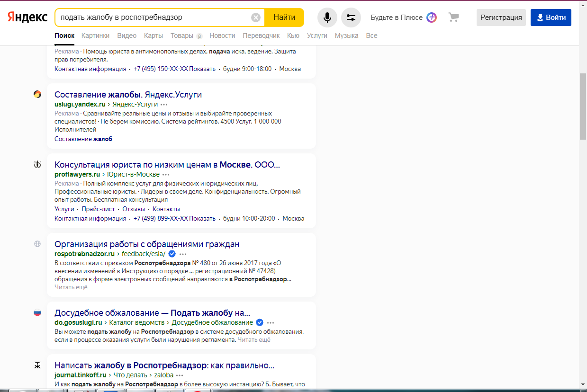Open Досудебное обжалование — Подать жалобу result
This screenshot has width=587, height=392.
pyautogui.click(x=152, y=313)
